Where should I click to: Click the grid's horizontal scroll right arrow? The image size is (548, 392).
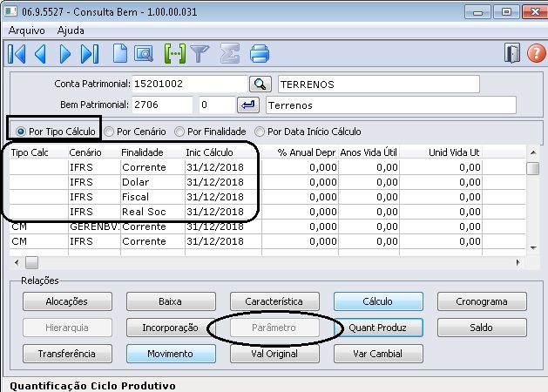tap(518, 262)
